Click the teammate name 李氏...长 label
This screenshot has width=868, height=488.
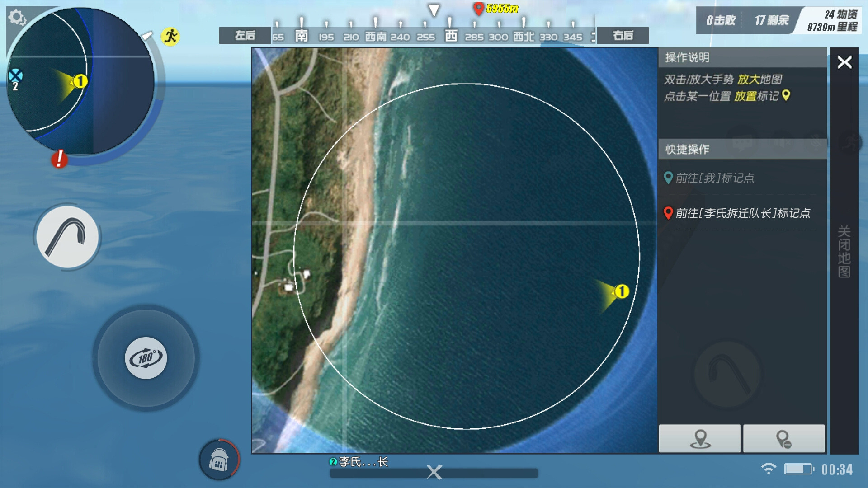[363, 462]
